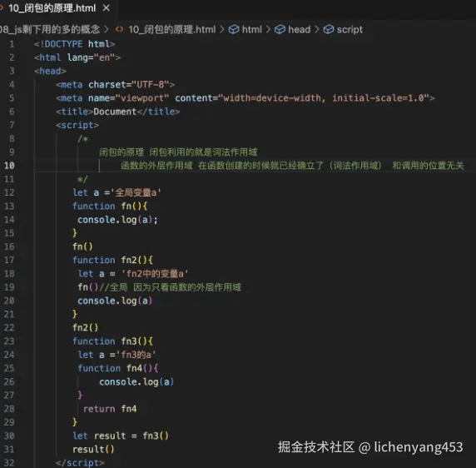Click the html cube icon in breadcrumb
The image size is (476, 468).
[x=234, y=29]
